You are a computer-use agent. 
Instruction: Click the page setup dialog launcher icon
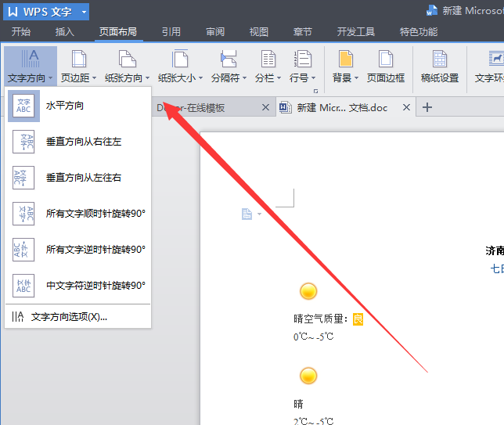click(315, 92)
